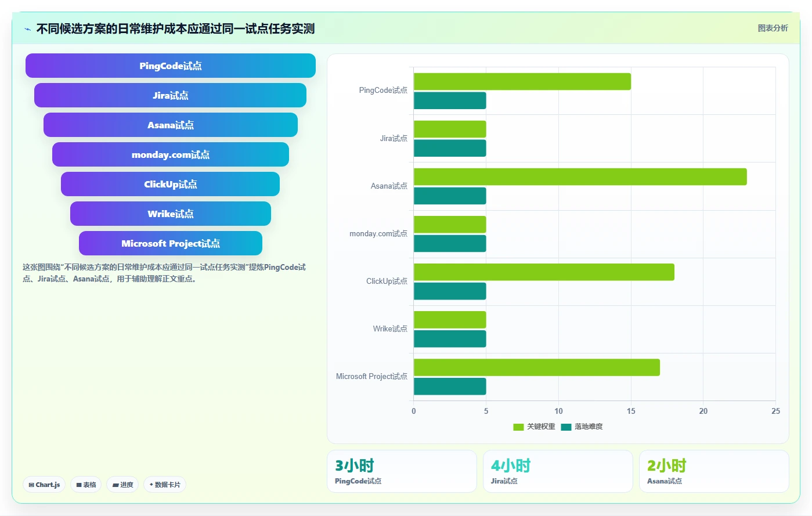Click the Wrike试点 y-axis label
Viewport: 812px width, 516px height.
[390, 329]
